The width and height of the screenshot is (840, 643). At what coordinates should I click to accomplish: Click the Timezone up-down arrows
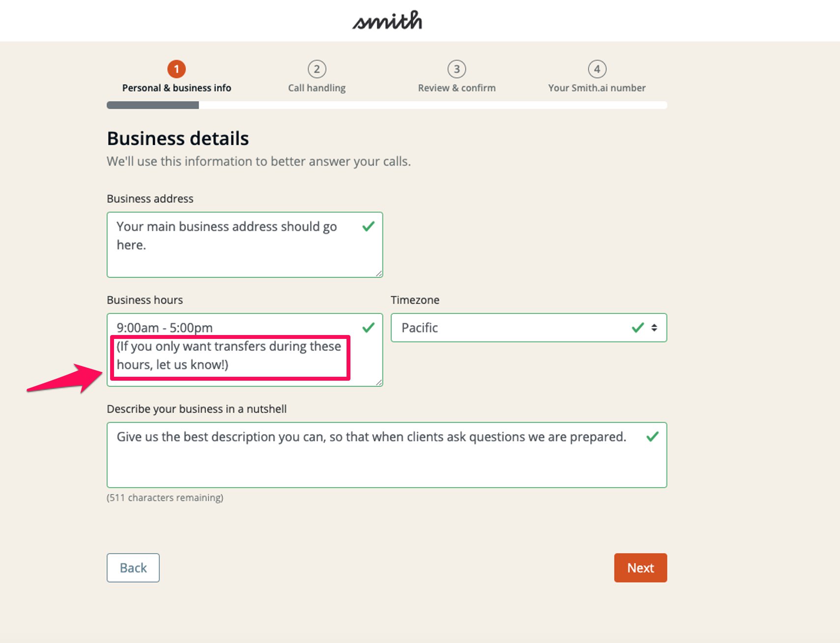654,328
